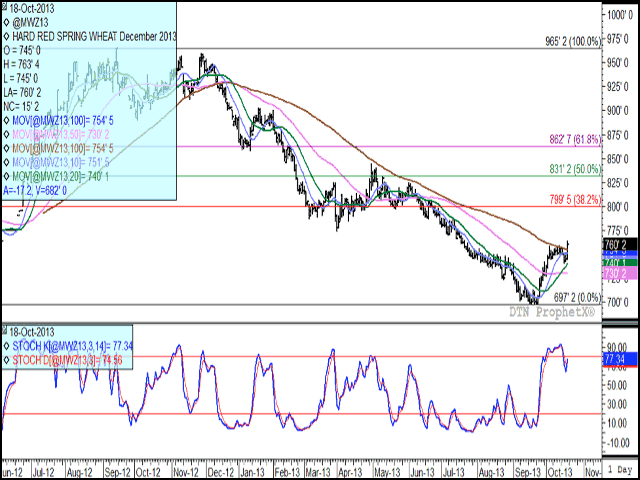This screenshot has height=480, width=640.
Task: Click the 1 Day interval label
Action: click(x=620, y=468)
